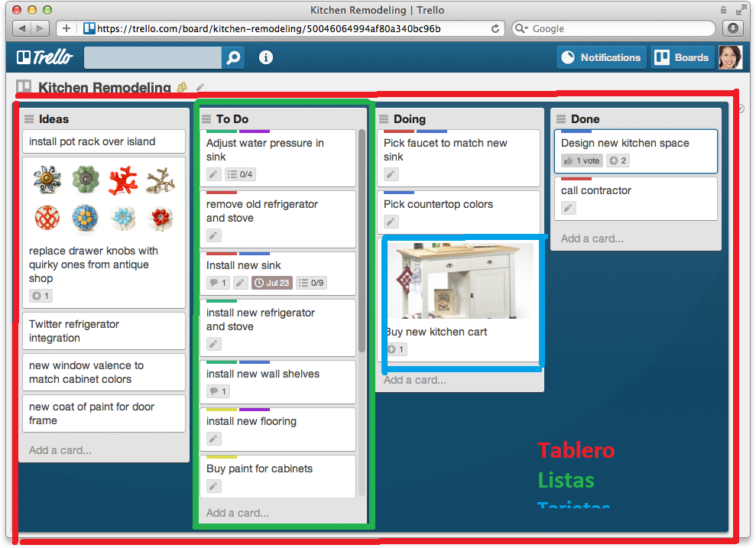Open the drawer knobs image thumbnail
The height and width of the screenshot is (548, 756).
pyautogui.click(x=104, y=199)
